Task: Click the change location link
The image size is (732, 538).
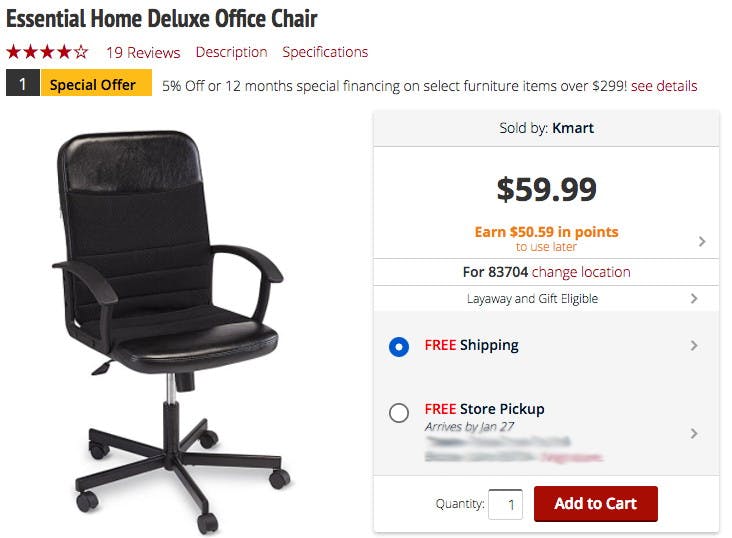Action: (581, 272)
